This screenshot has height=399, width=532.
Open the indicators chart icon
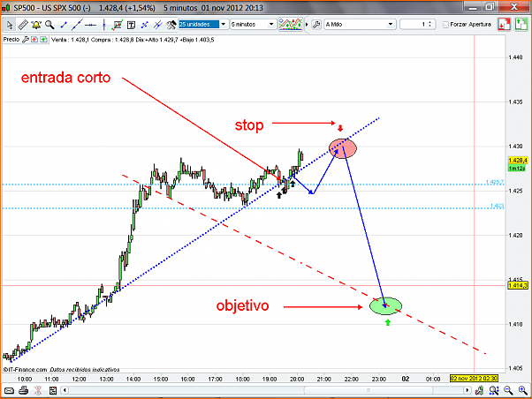(x=290, y=24)
